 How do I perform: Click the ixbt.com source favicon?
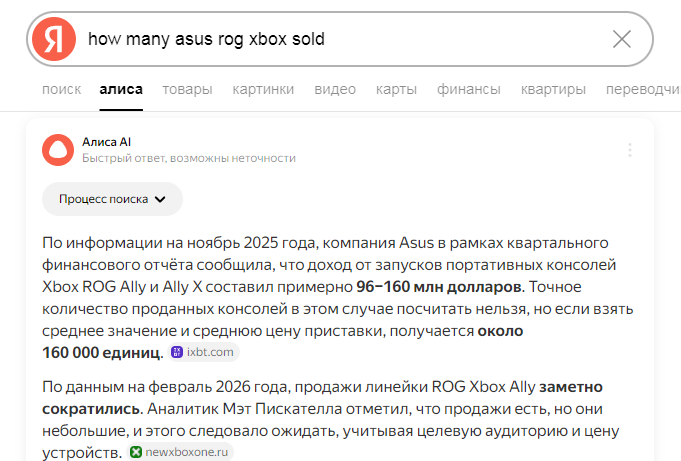[178, 352]
